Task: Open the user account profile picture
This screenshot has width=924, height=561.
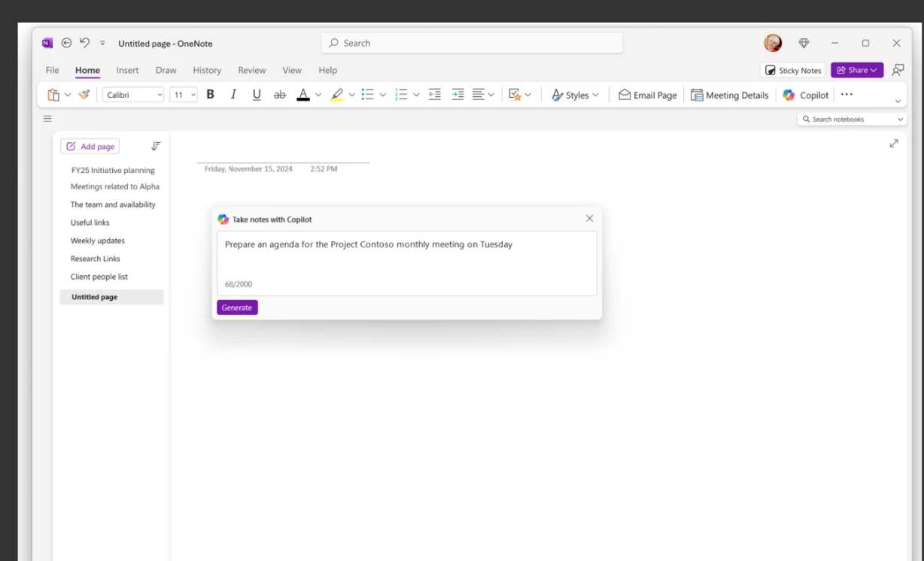Action: 773,43
